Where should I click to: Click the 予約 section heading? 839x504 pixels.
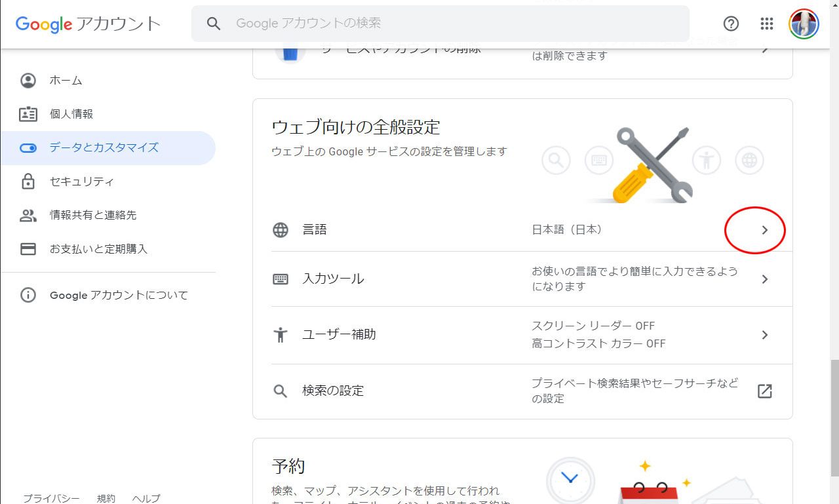point(288,467)
